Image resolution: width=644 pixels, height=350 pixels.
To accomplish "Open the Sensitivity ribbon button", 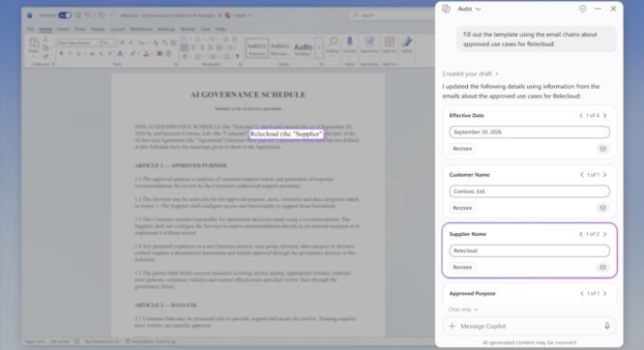I will 369,45.
